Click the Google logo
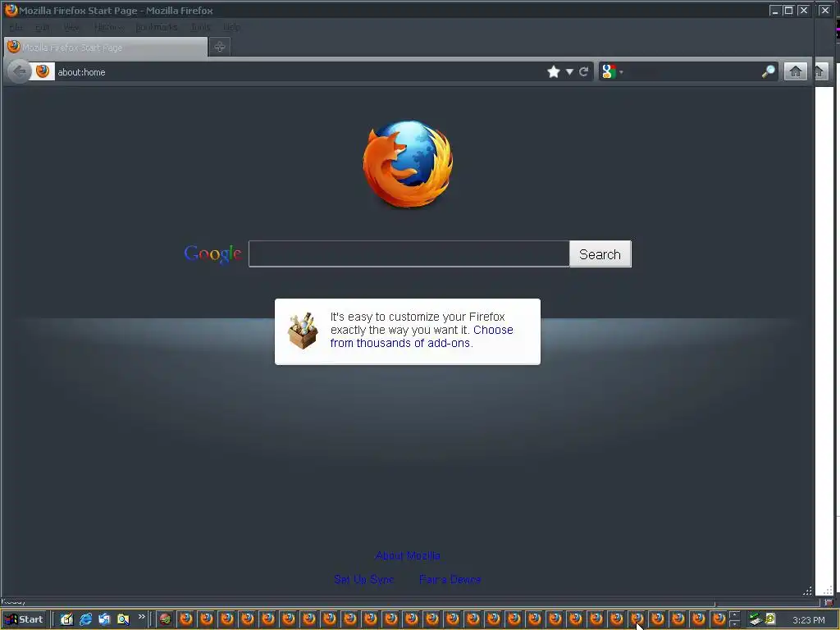Screen dimensions: 840x630 coord(212,253)
